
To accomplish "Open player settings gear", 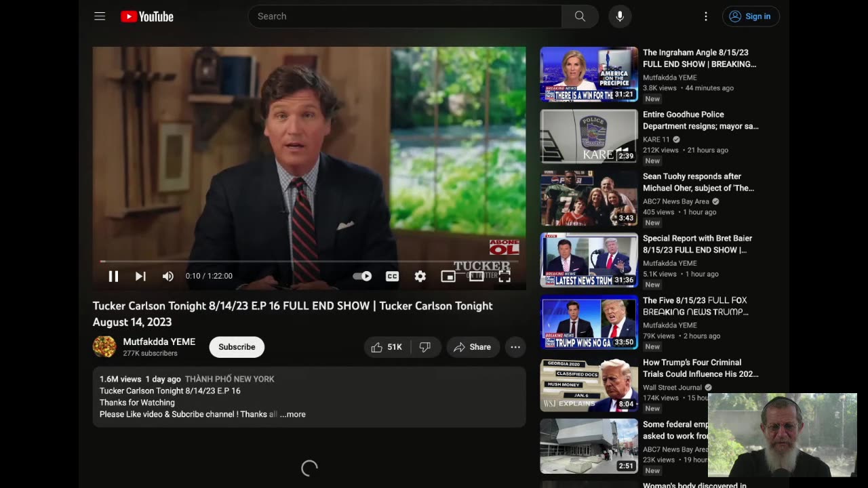I will (x=420, y=276).
